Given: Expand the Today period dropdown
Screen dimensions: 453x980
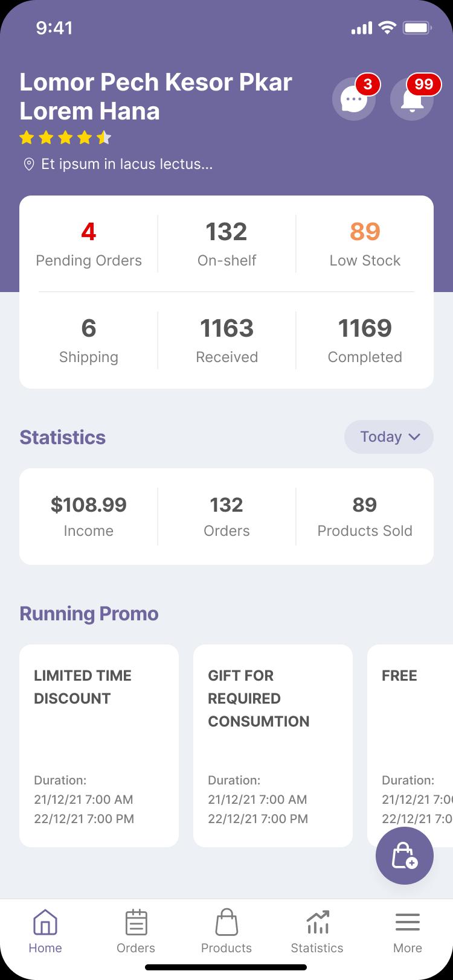Looking at the screenshot, I should click(x=389, y=437).
